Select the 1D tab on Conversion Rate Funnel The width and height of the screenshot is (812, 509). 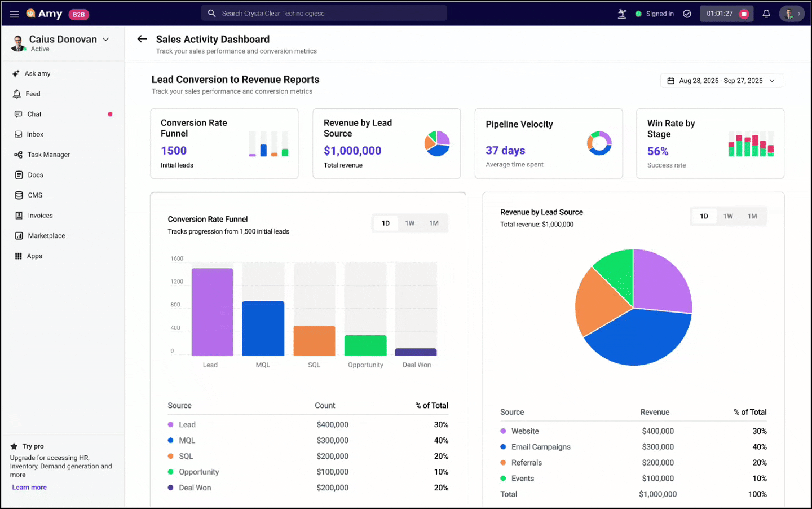(x=385, y=223)
